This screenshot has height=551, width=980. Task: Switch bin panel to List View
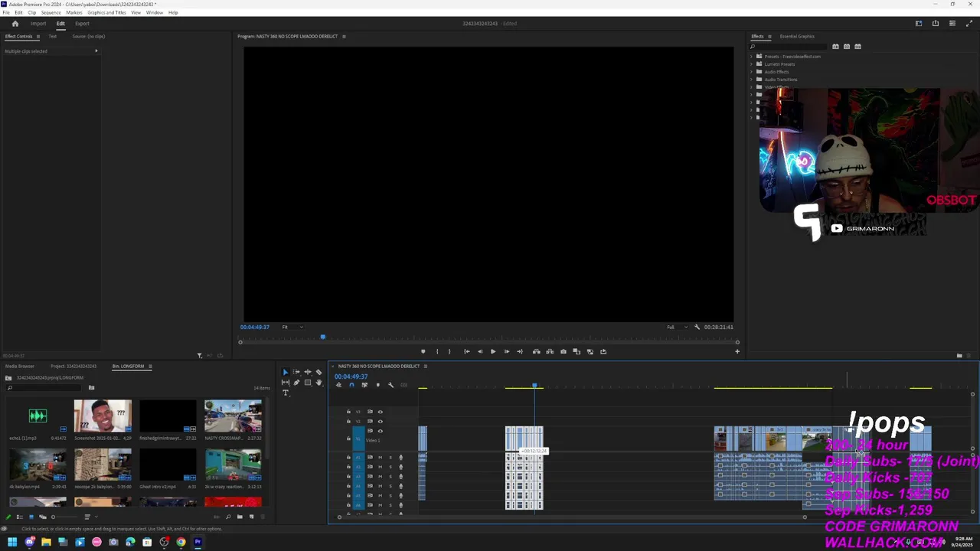(20, 517)
